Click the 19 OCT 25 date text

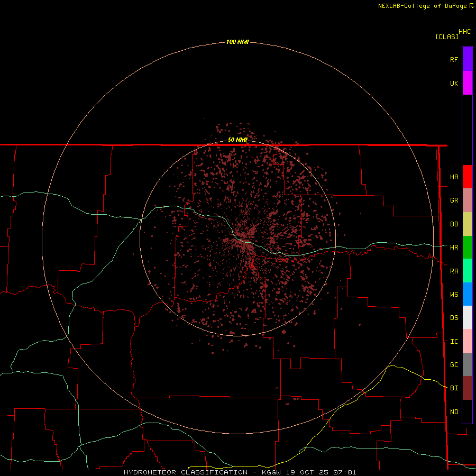pos(306,472)
